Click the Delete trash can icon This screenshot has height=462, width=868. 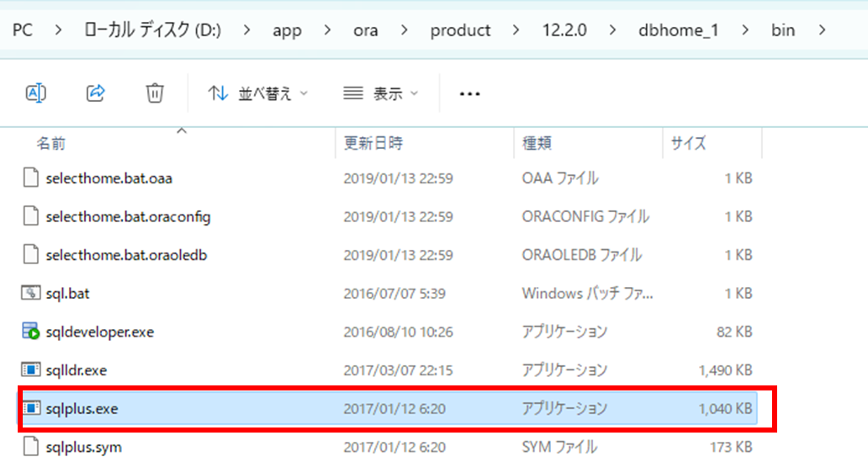pyautogui.click(x=155, y=93)
